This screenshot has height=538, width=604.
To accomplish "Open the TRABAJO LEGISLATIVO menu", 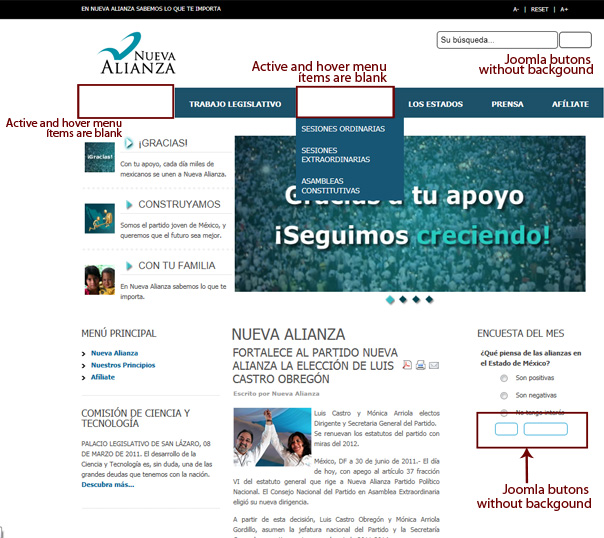I will click(x=235, y=104).
